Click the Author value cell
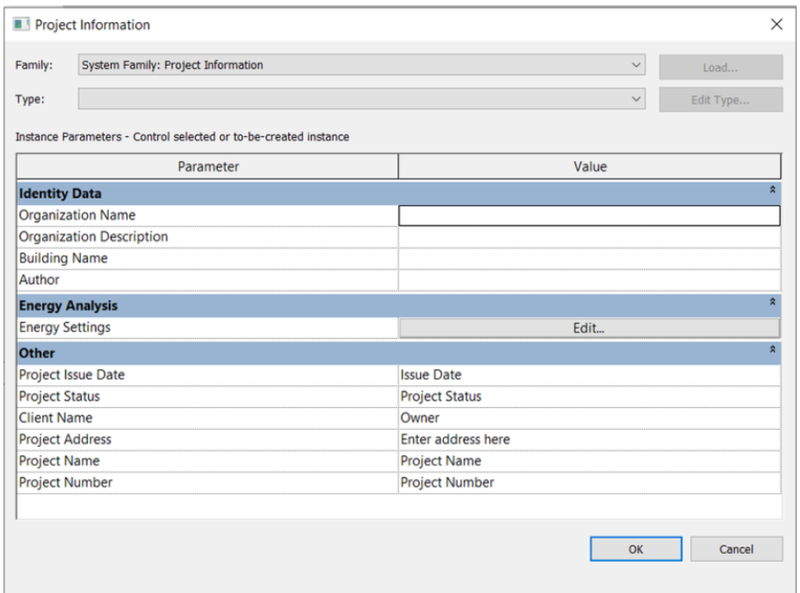The height and width of the screenshot is (593, 800). coord(589,280)
